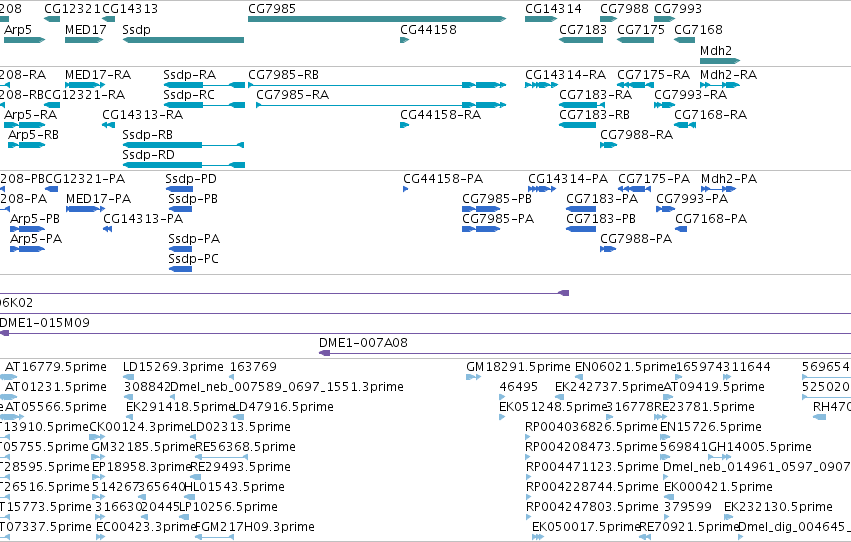Select the CG7168-RA transcript label

pyautogui.click(x=711, y=114)
